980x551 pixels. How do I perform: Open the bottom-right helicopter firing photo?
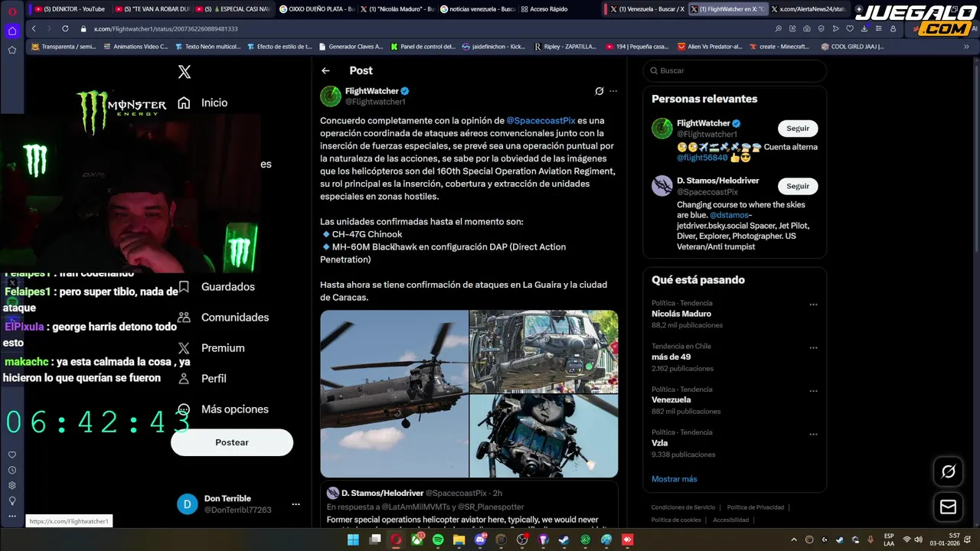pos(544,436)
